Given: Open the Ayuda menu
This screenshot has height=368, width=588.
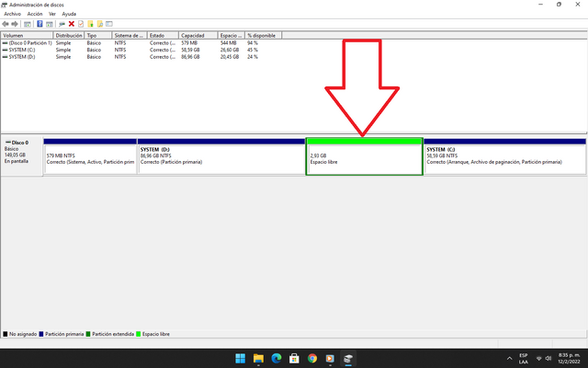Looking at the screenshot, I should point(69,14).
